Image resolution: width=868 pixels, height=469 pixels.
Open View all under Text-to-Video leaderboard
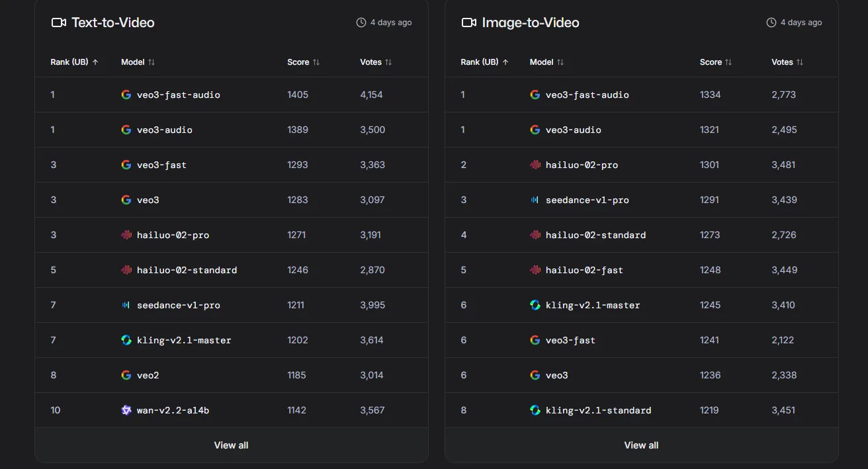232,445
